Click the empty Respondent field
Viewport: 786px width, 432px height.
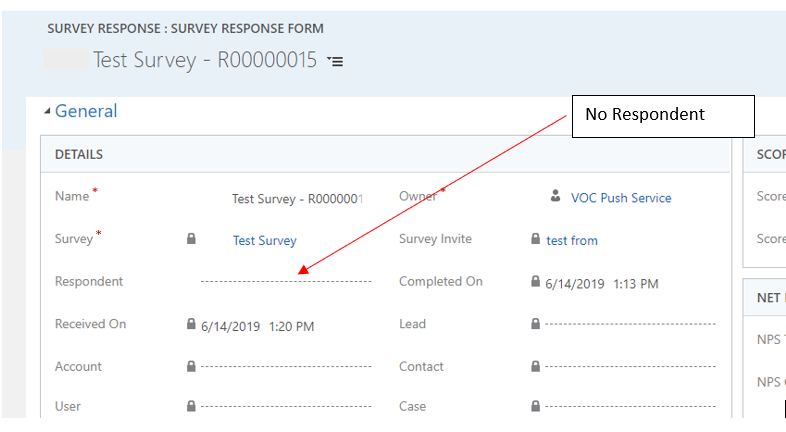pos(285,282)
